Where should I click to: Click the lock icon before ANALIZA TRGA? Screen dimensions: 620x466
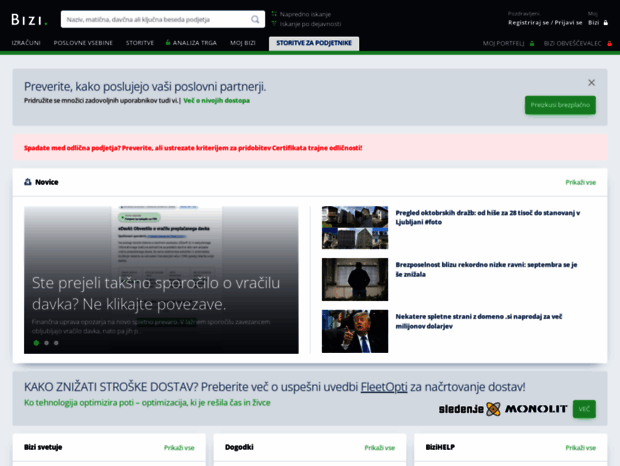[x=168, y=42]
